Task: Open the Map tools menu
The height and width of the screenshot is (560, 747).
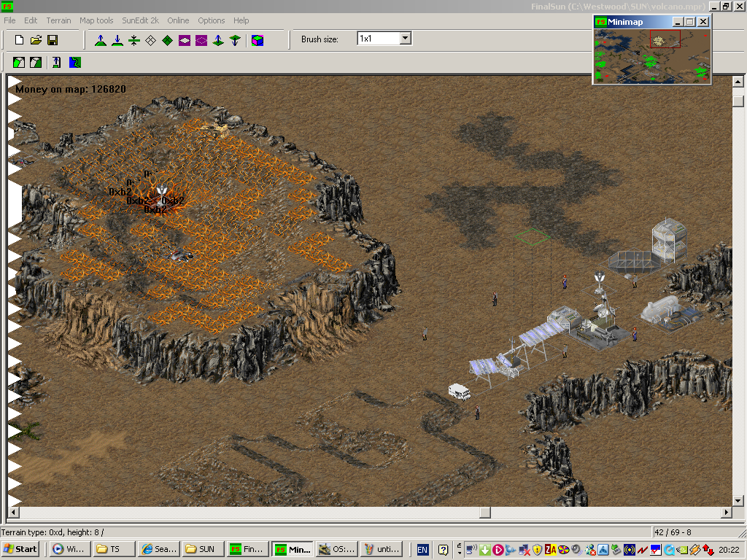Action: pyautogui.click(x=96, y=20)
